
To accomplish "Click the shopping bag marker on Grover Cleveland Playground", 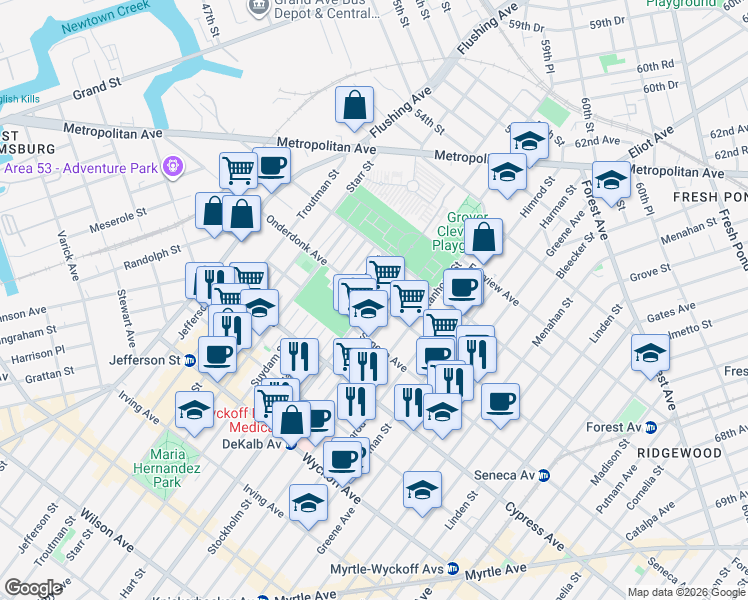I will (483, 239).
